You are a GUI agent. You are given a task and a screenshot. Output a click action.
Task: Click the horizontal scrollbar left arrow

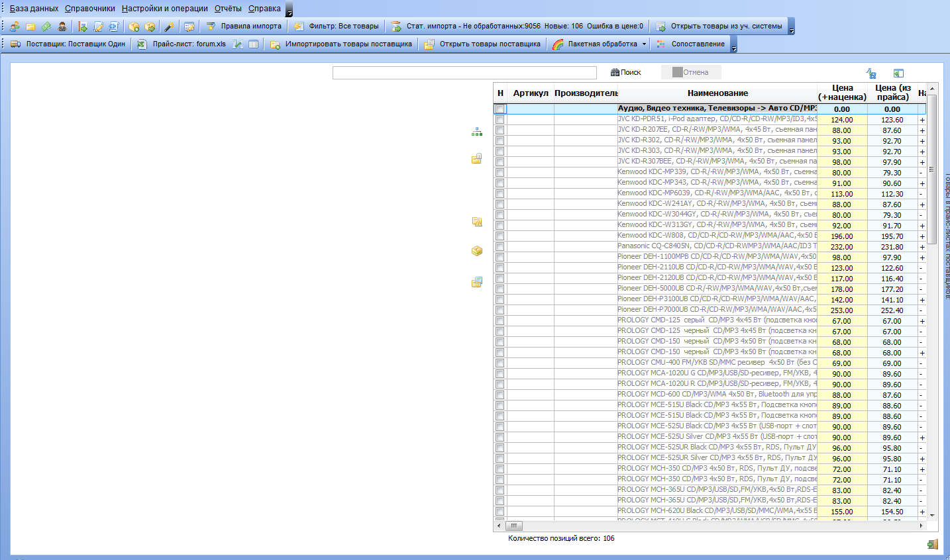499,526
